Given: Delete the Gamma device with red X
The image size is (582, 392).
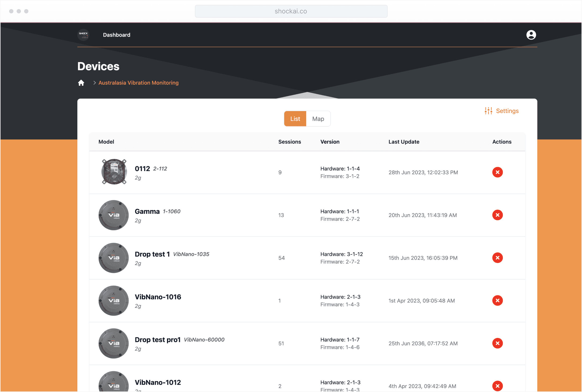Looking at the screenshot, I should tap(497, 215).
